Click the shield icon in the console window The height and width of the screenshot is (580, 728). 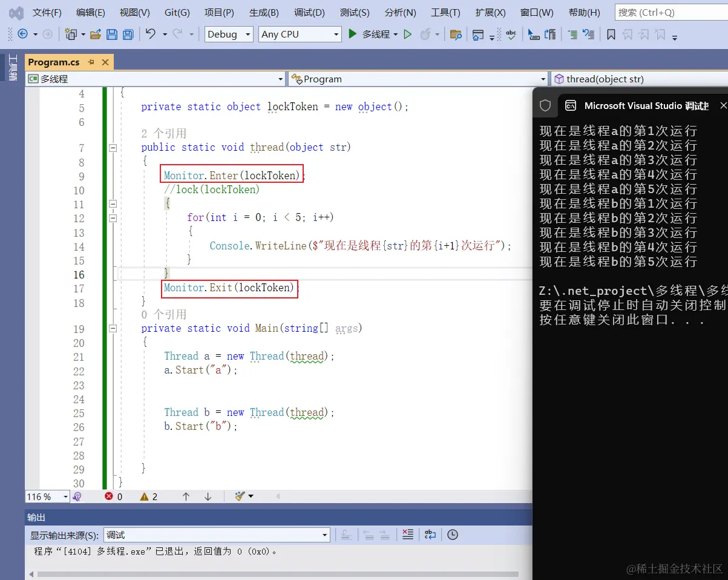point(545,105)
